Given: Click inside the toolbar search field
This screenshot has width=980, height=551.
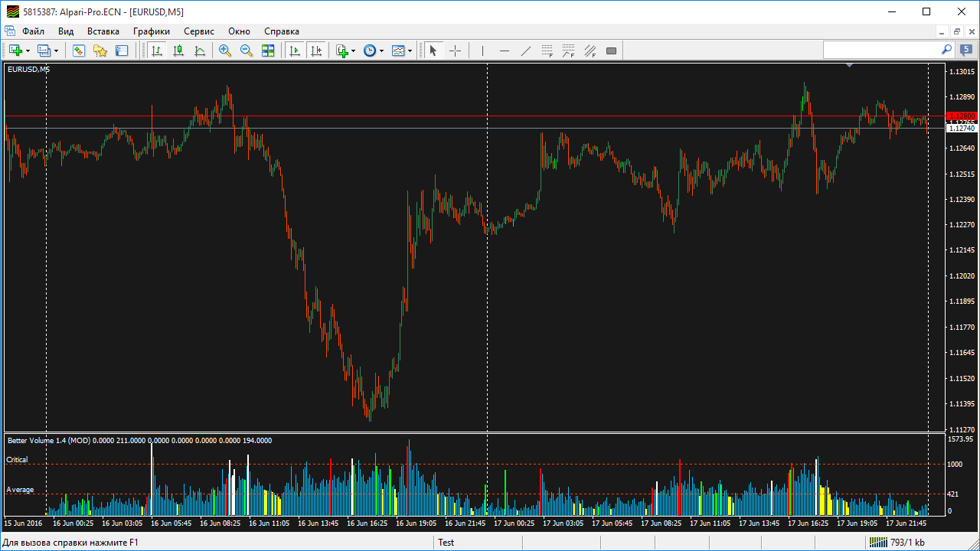Looking at the screenshot, I should [880, 50].
